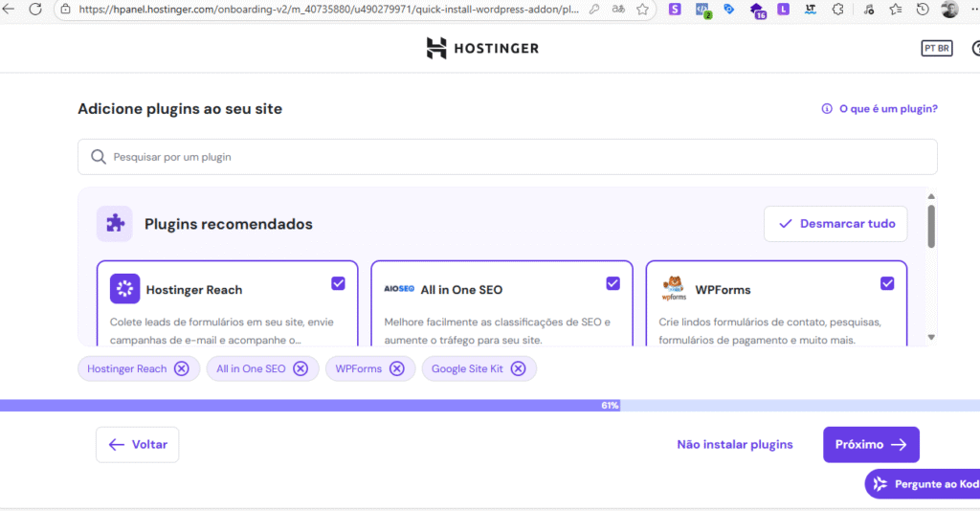Open the PT BR language selector
The height and width of the screenshot is (511, 980).
[937, 48]
